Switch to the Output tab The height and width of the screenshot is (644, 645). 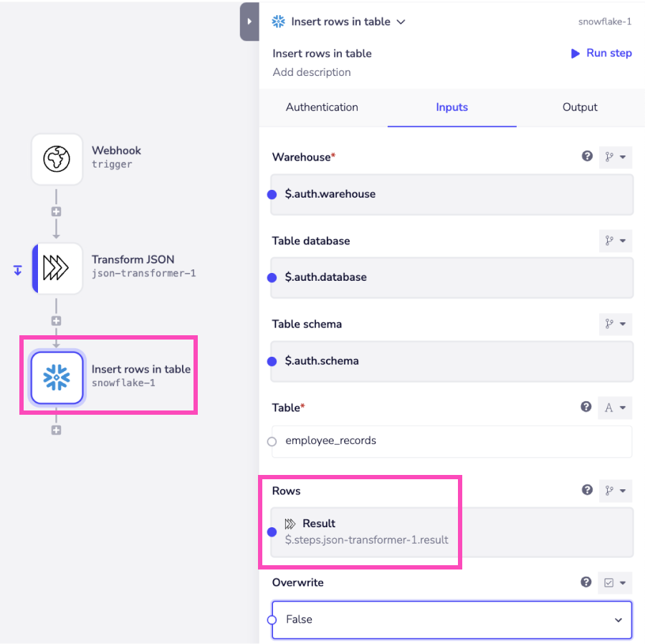580,107
